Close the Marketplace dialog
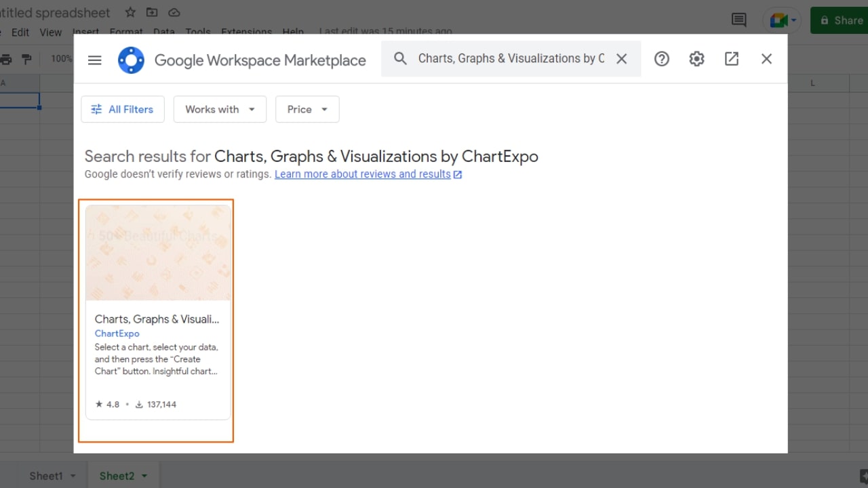Image resolution: width=868 pixels, height=488 pixels. point(767,59)
